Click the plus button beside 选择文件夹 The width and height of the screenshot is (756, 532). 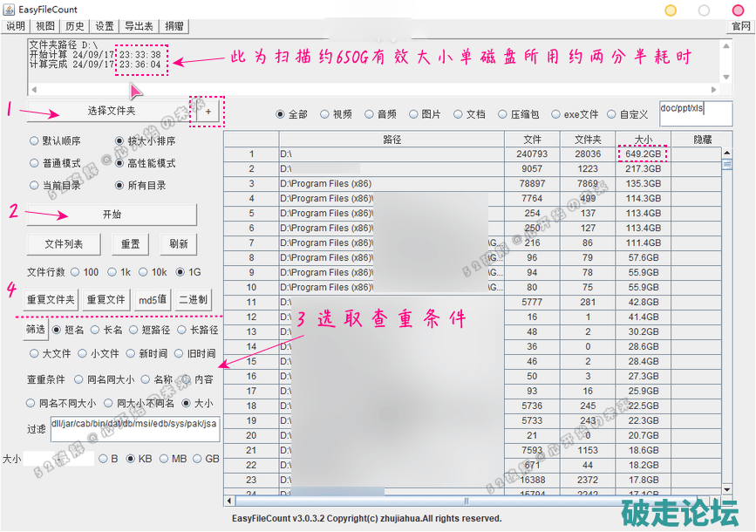pyautogui.click(x=208, y=112)
